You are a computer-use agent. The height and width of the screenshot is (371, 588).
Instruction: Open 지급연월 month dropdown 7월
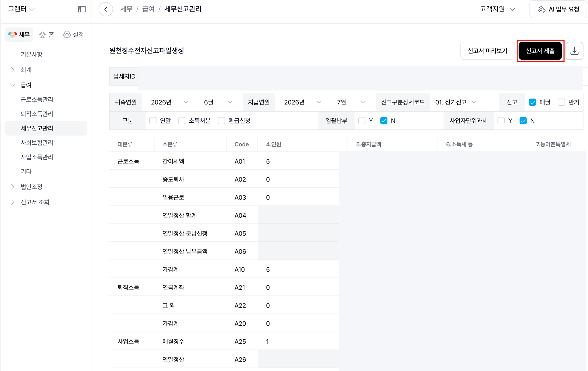click(x=351, y=102)
